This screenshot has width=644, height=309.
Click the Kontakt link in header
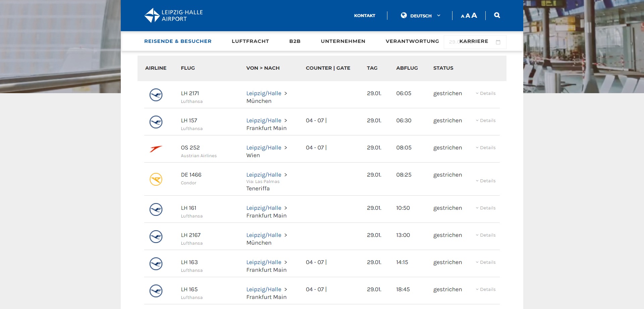365,16
